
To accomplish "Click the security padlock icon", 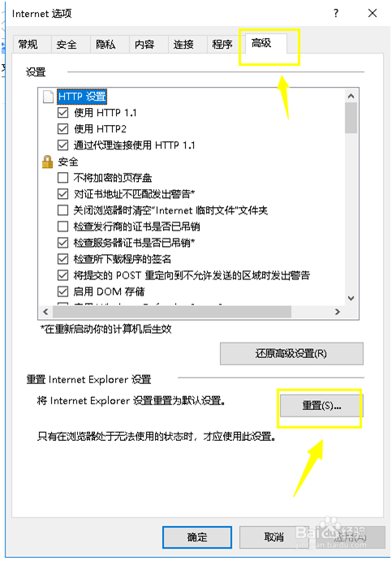I will (x=48, y=162).
